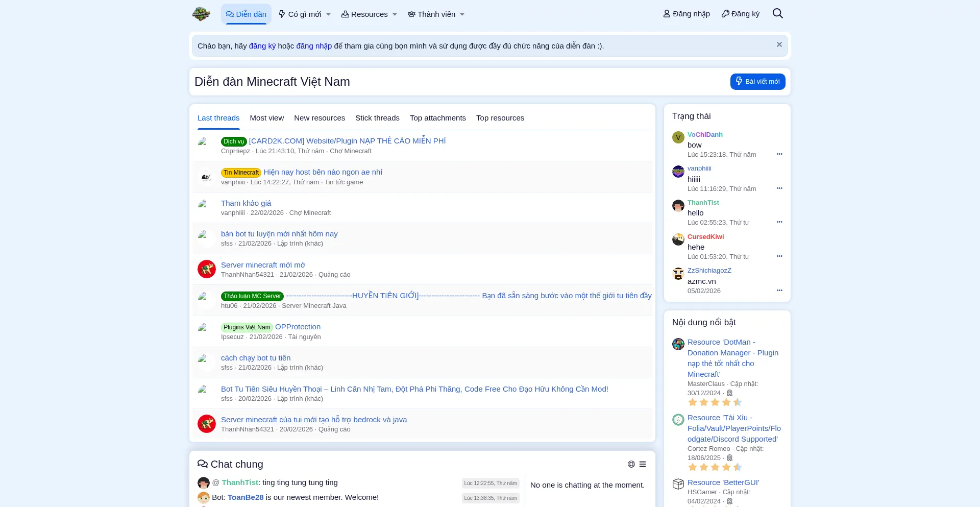Click the chat smiley settings icon
The image size is (980, 507).
pos(631,464)
